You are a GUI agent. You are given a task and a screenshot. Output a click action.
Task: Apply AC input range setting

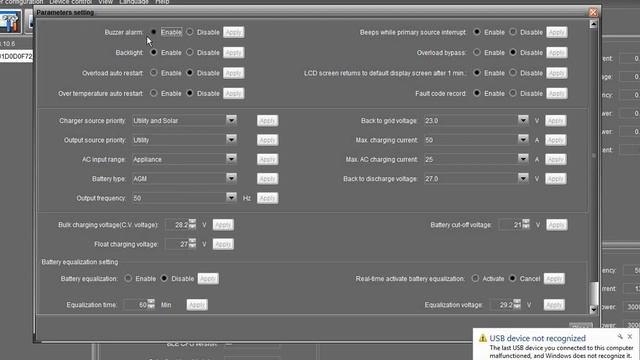coord(267,159)
